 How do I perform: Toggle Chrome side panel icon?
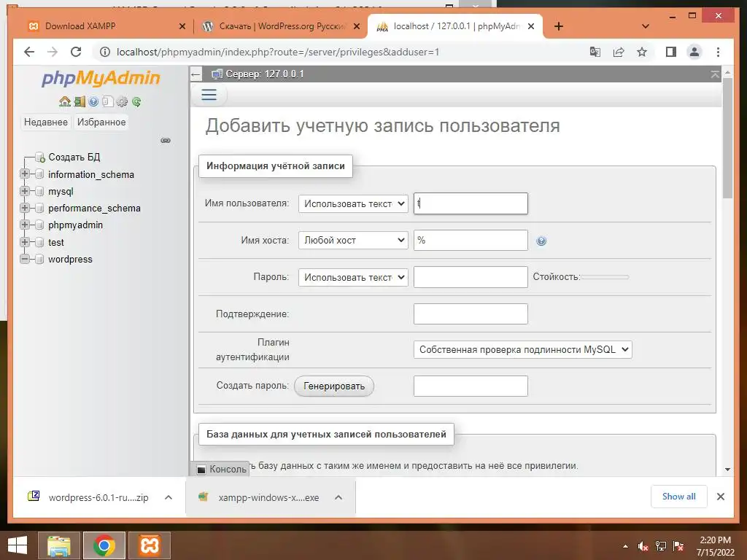point(671,52)
